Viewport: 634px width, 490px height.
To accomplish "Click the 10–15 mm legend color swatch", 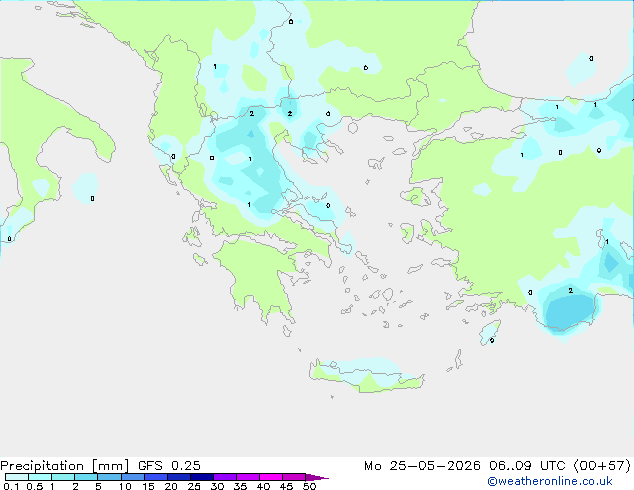I will pos(132,477).
